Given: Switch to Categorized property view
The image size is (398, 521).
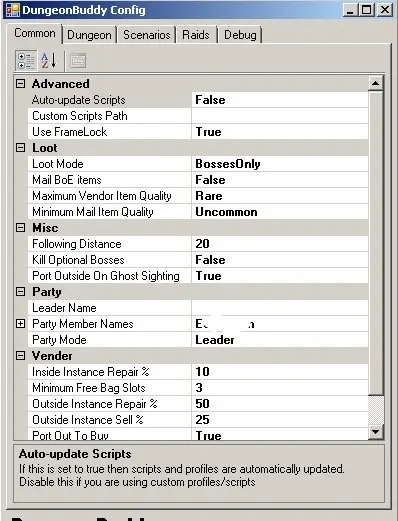Looking at the screenshot, I should pos(26,60).
